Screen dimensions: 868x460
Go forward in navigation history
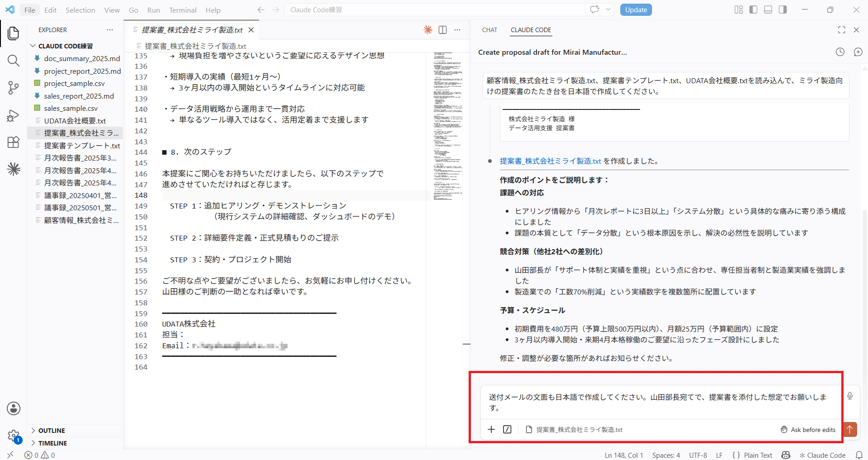(x=276, y=10)
